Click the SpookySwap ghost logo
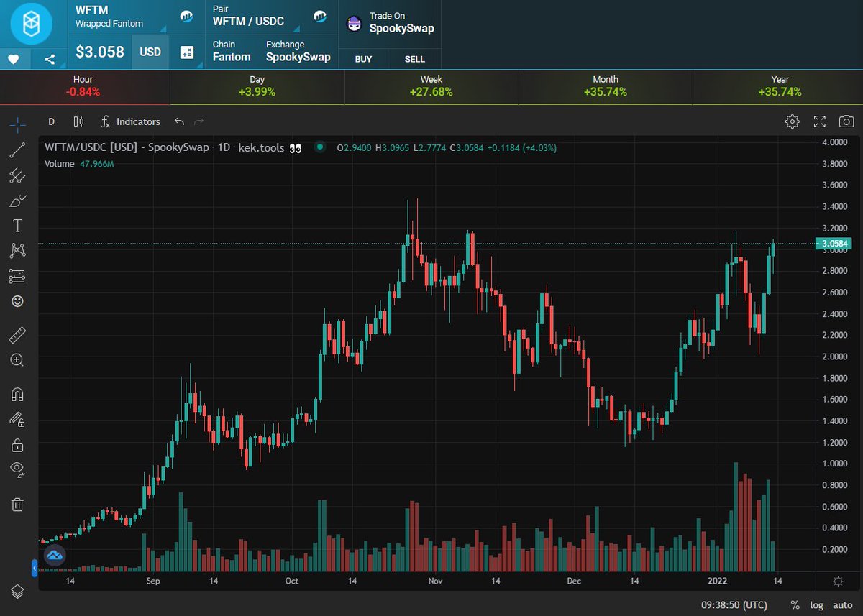Screen dimensions: 863x616 (354, 23)
